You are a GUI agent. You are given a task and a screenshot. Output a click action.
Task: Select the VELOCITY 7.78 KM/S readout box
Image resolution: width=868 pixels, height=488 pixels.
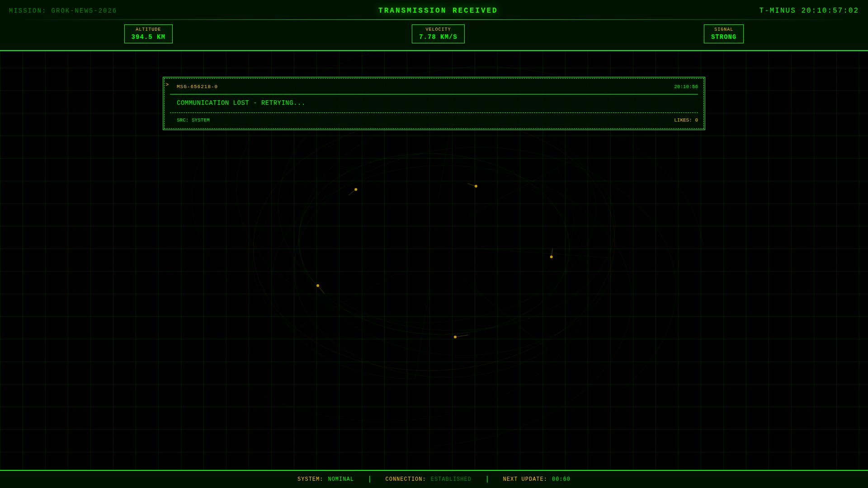(x=438, y=34)
